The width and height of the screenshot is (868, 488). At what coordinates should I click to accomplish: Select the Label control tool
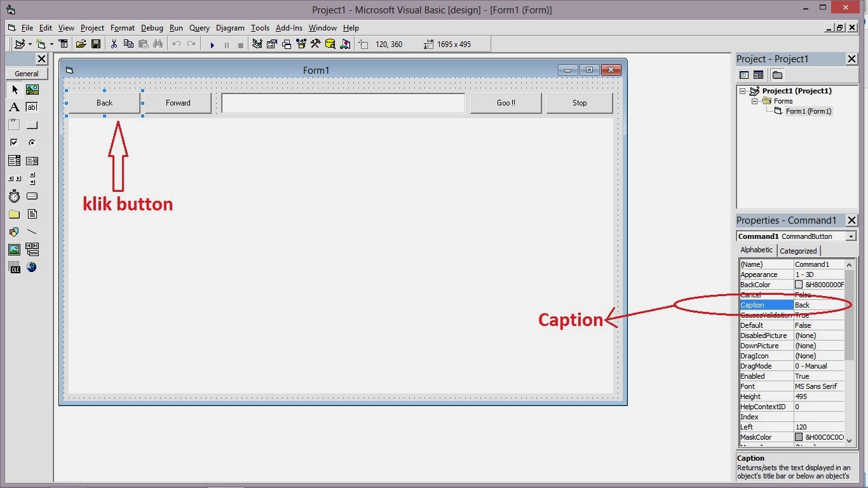(x=15, y=107)
